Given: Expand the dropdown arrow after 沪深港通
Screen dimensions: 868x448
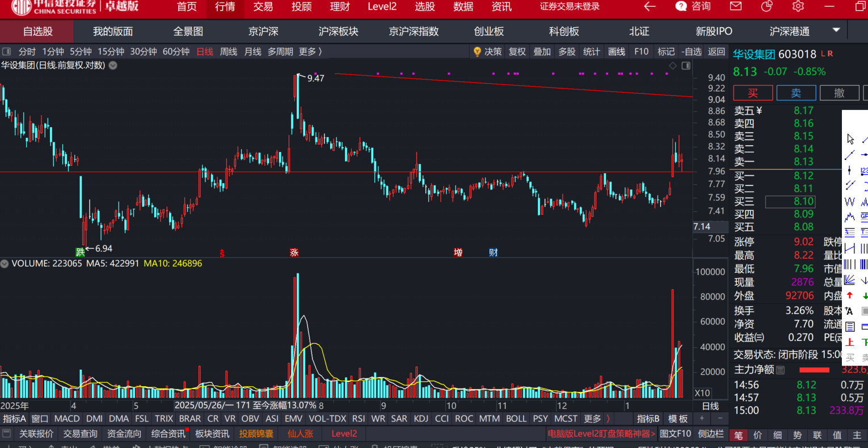Looking at the screenshot, I should [x=836, y=30].
